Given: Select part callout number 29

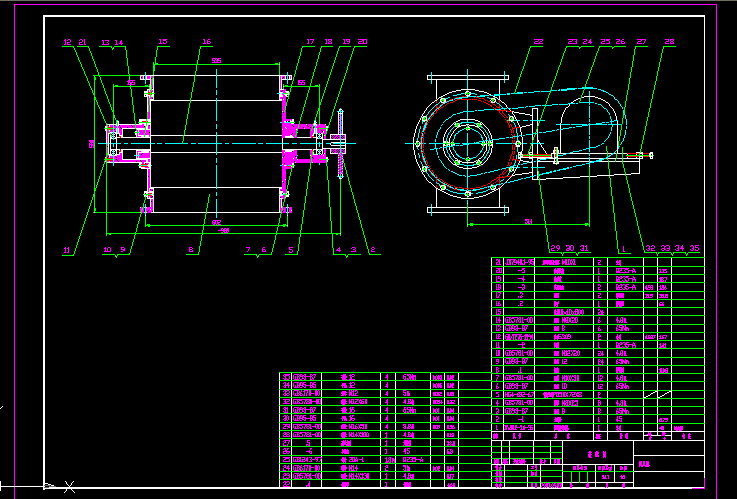Looking at the screenshot, I should pyautogui.click(x=555, y=248).
